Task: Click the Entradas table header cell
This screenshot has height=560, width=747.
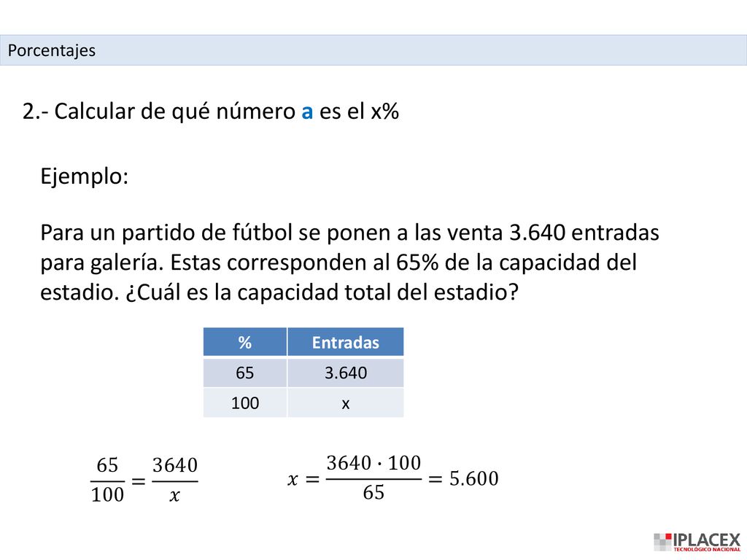Action: click(345, 342)
